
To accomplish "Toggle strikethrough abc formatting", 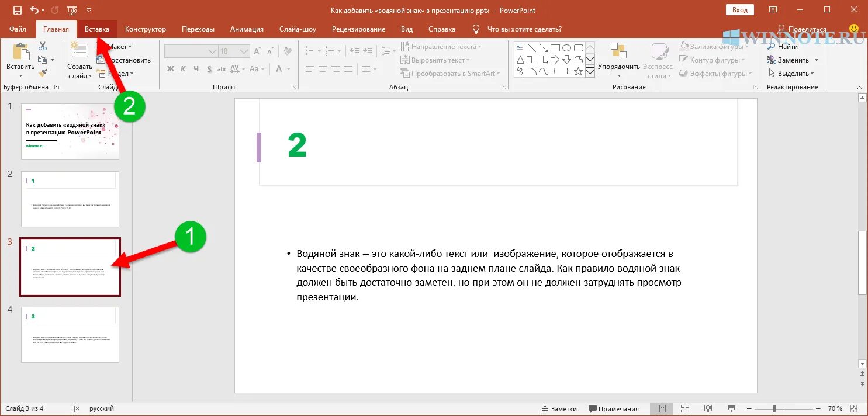I will click(221, 69).
